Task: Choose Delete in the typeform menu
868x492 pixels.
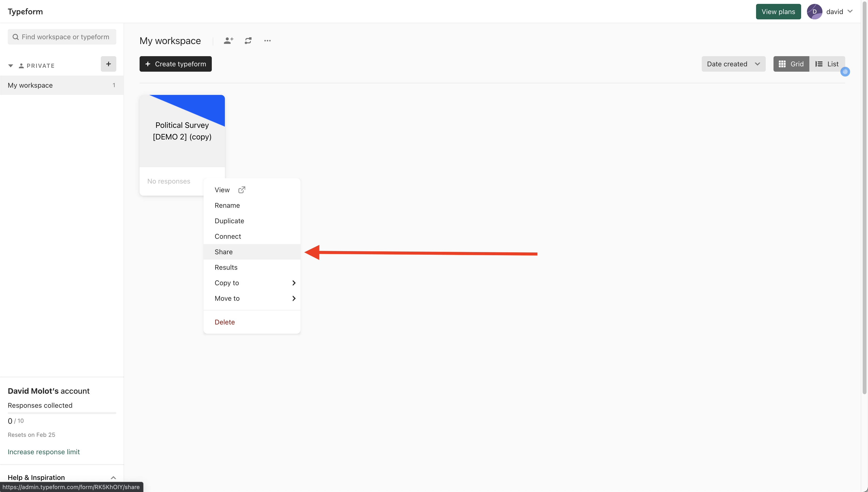Action: 225,322
